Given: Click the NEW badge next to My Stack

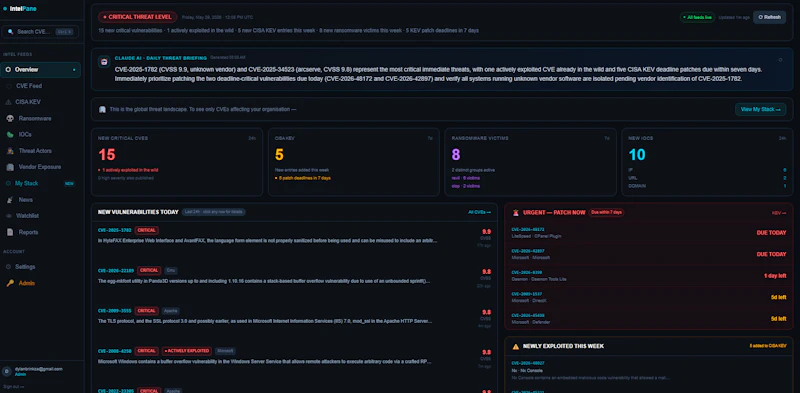Looking at the screenshot, I should [x=69, y=184].
